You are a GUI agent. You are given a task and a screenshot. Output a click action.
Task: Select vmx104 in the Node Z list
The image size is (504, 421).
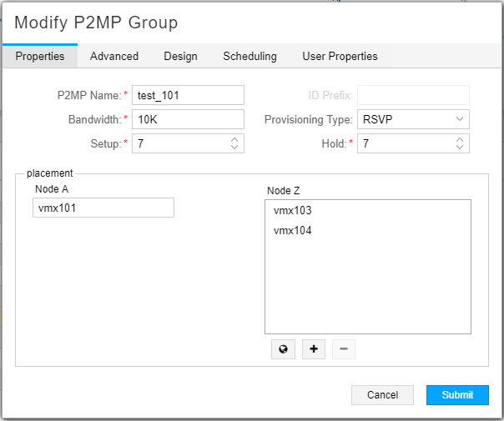[x=292, y=231]
